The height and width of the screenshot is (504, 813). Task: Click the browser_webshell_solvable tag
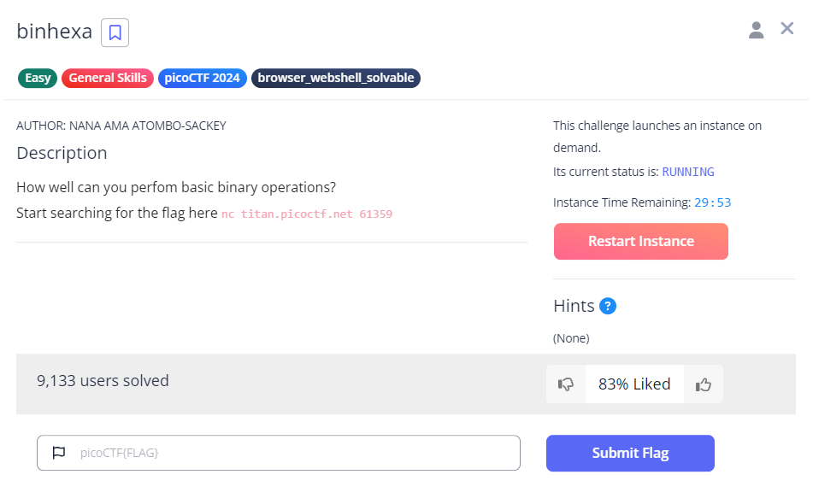[x=336, y=78]
